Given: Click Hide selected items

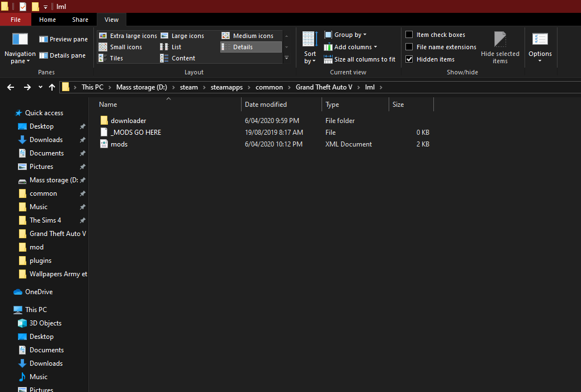Looking at the screenshot, I should (x=500, y=48).
